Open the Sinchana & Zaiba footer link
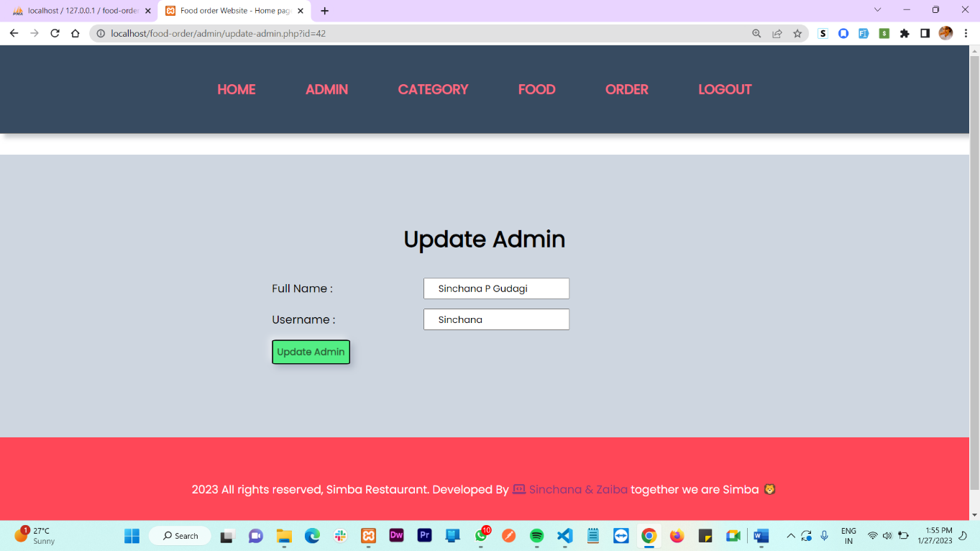This screenshot has height=551, width=980. 577,489
